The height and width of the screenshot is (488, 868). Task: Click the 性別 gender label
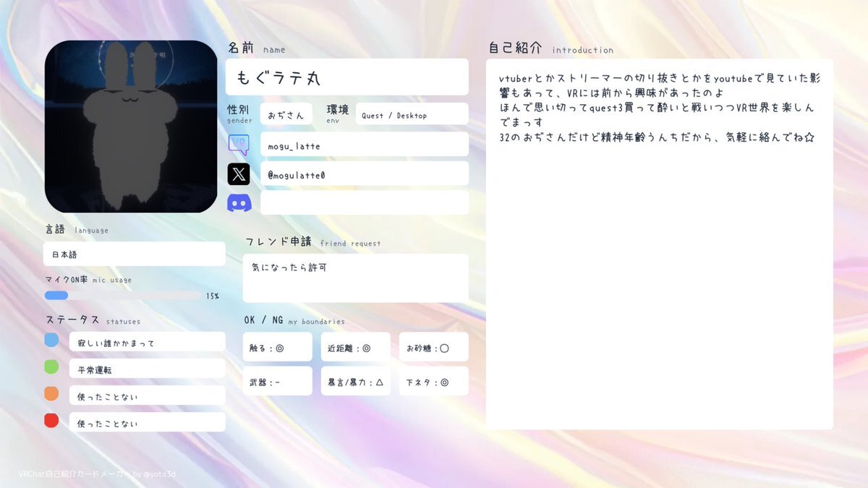point(239,113)
